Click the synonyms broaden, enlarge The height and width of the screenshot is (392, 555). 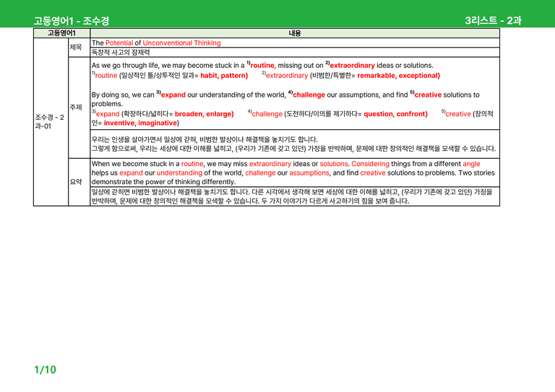pos(205,114)
